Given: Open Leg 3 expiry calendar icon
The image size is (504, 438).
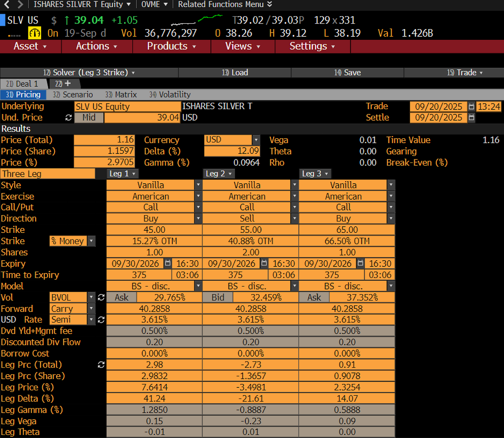Looking at the screenshot, I should (x=360, y=263).
